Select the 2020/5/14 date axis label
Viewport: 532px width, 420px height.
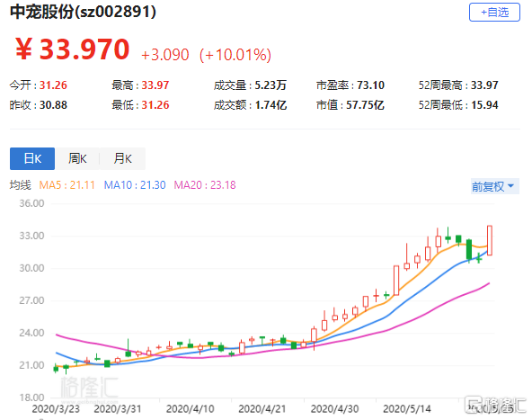[x=407, y=409]
